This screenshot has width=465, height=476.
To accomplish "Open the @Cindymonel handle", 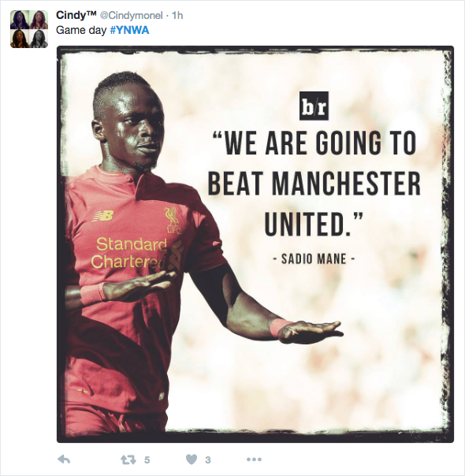I will click(x=131, y=16).
